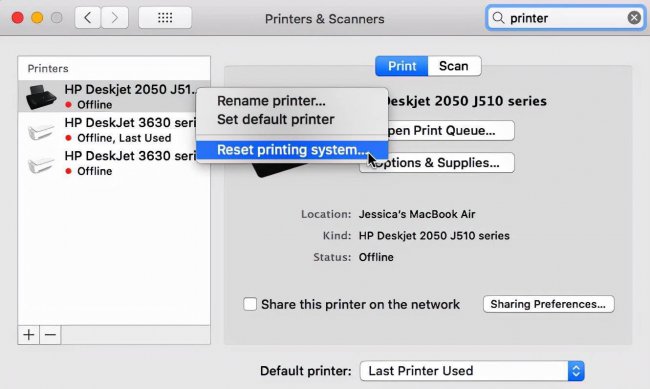The image size is (650, 389).
Task: Choose Set default printer from context menu
Action: pos(292,119)
